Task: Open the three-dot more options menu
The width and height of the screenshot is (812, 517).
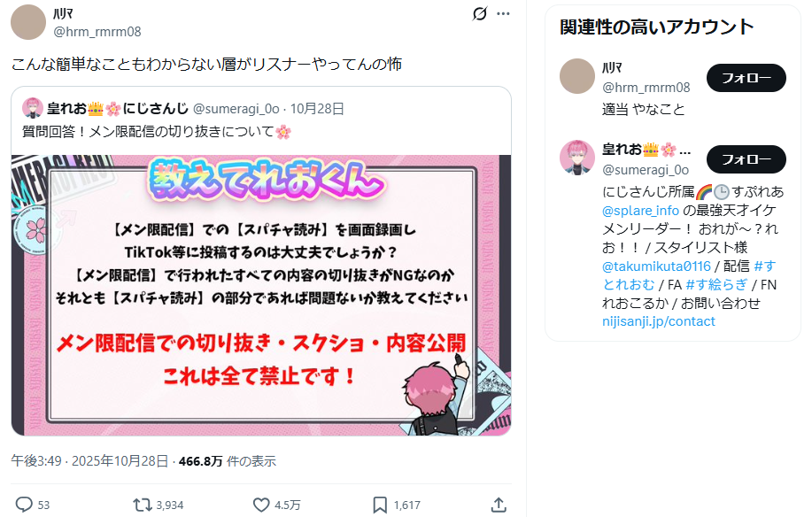Action: point(503,13)
